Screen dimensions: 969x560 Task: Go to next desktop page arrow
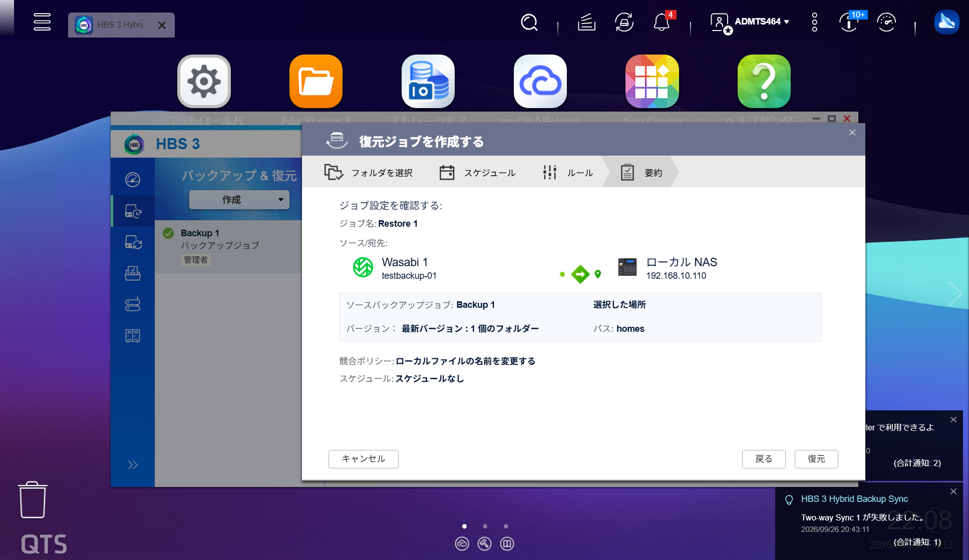tap(955, 294)
